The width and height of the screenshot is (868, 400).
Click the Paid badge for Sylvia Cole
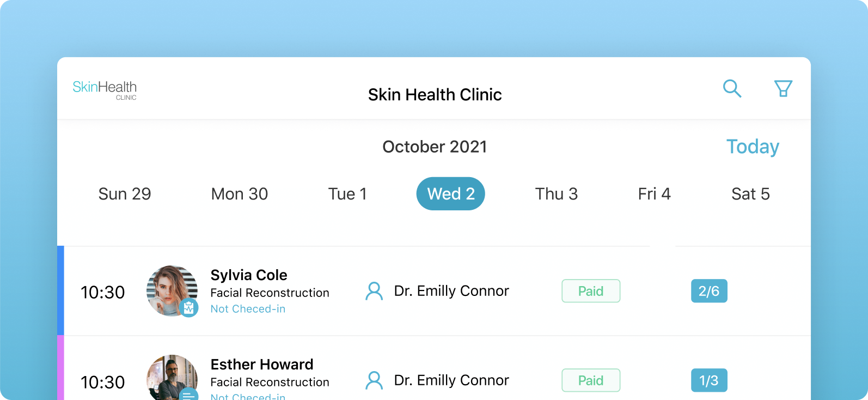pyautogui.click(x=591, y=291)
